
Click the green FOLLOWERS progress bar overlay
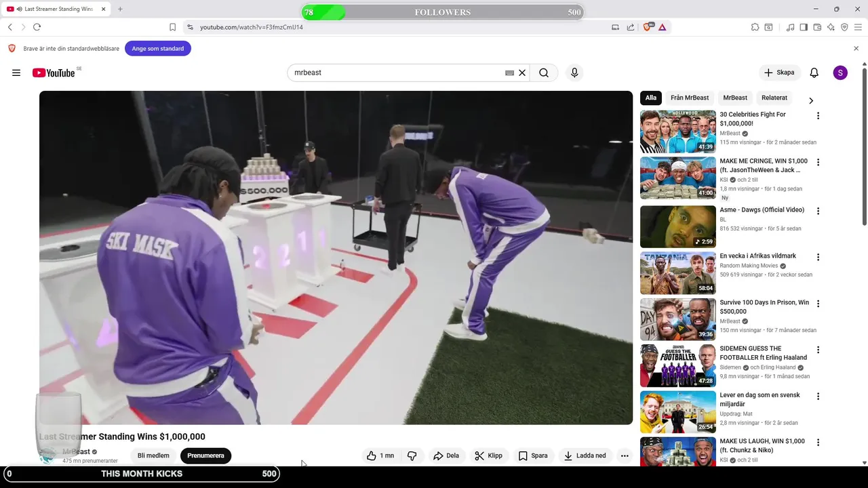tap(443, 12)
